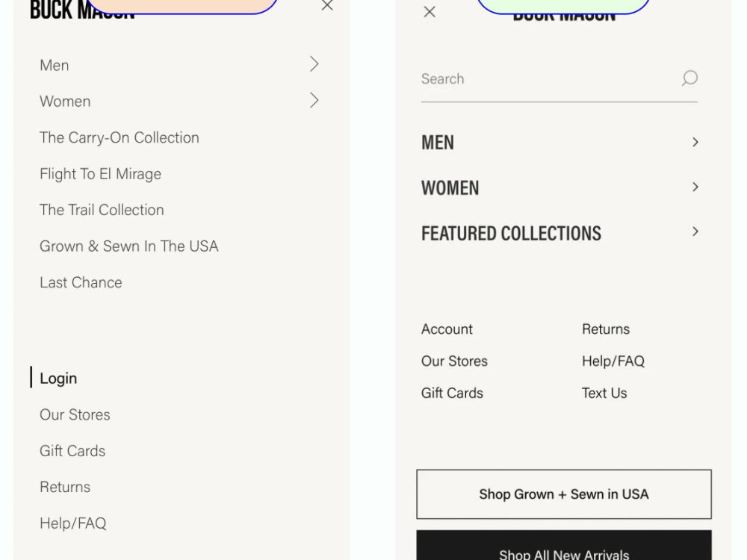The width and height of the screenshot is (747, 560).
Task: Open Flight To El Mirage
Action: click(101, 174)
